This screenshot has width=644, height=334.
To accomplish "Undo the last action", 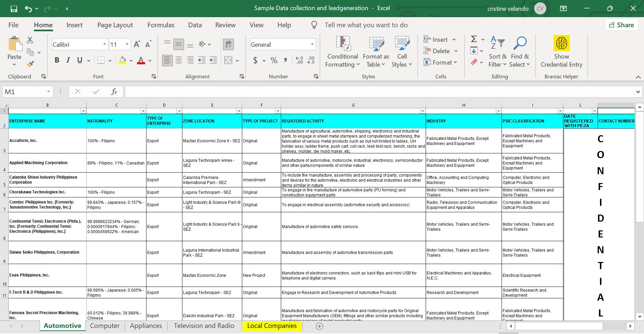I will [x=28, y=9].
